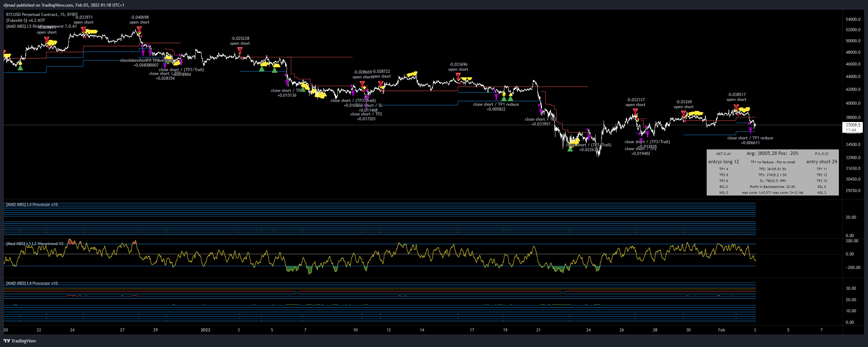The height and width of the screenshot is (347, 868).
Task: Click the 'TP1 4' table cell
Action: tap(724, 169)
